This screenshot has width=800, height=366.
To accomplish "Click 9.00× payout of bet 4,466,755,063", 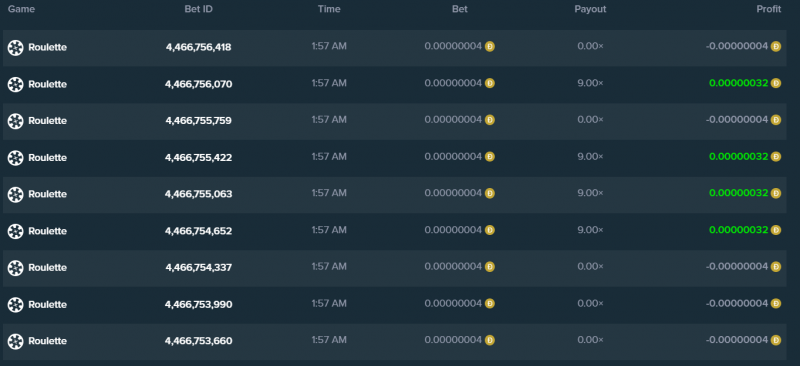I will (590, 193).
